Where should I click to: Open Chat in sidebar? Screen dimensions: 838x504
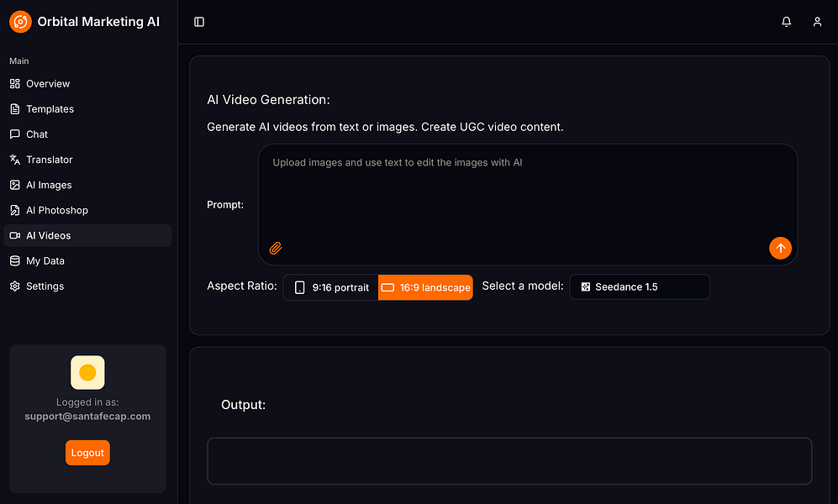coord(87,134)
